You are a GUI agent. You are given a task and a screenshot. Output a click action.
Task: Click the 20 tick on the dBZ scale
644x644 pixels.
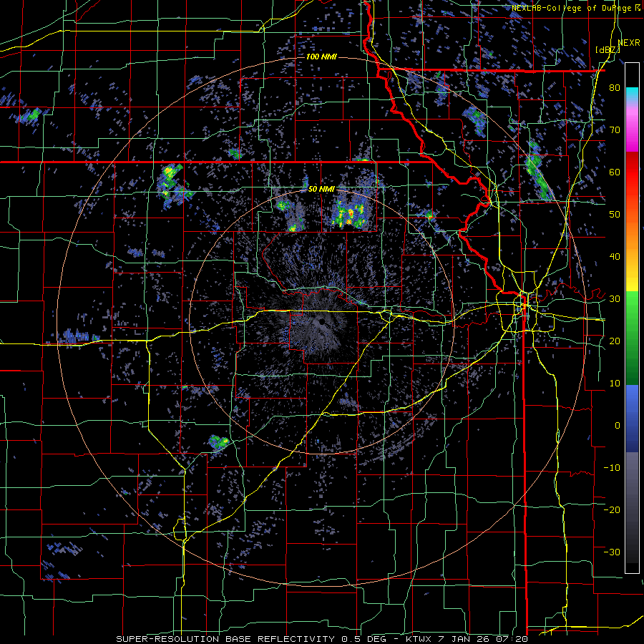615,341
